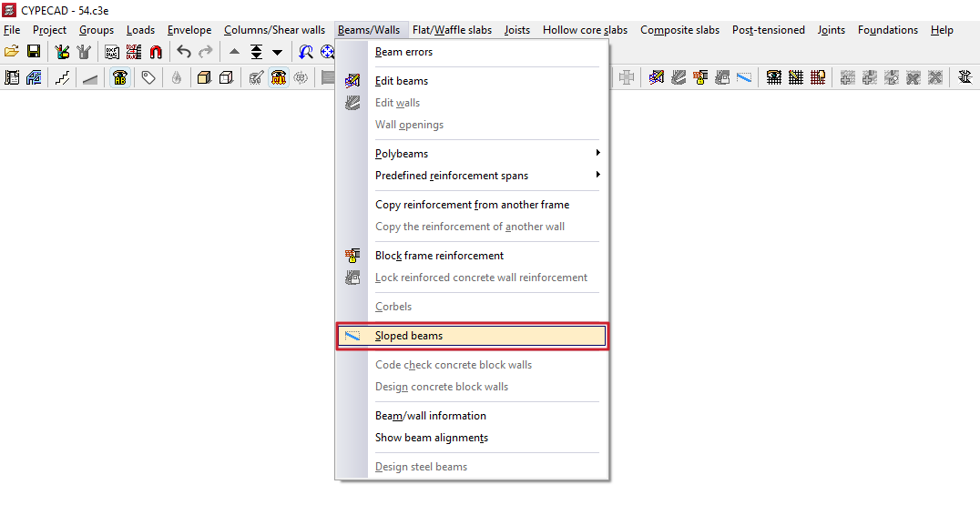This screenshot has width=980, height=505.
Task: Click the undo arrow icon
Action: click(x=183, y=52)
